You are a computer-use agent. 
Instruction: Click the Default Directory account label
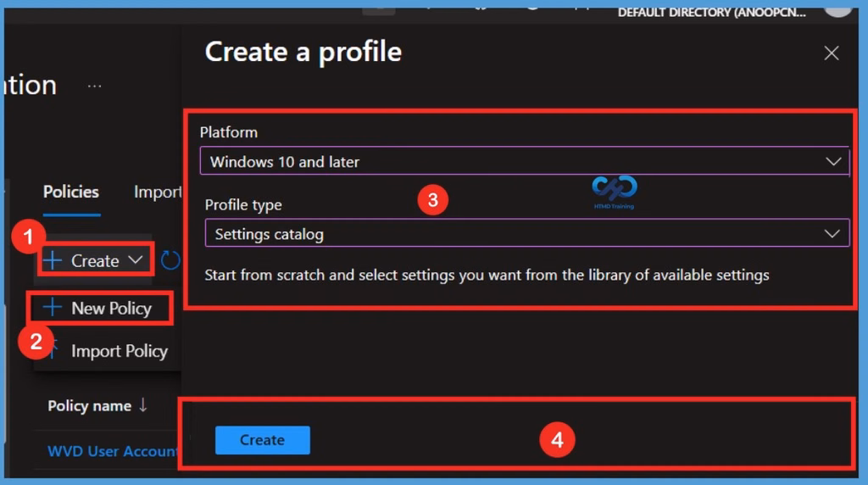(712, 12)
